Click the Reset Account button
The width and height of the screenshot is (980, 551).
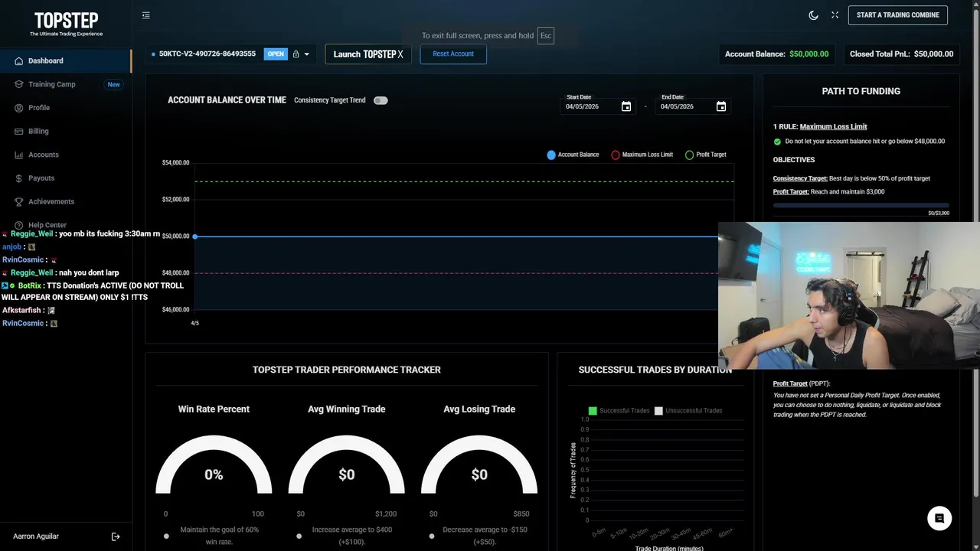tap(453, 54)
